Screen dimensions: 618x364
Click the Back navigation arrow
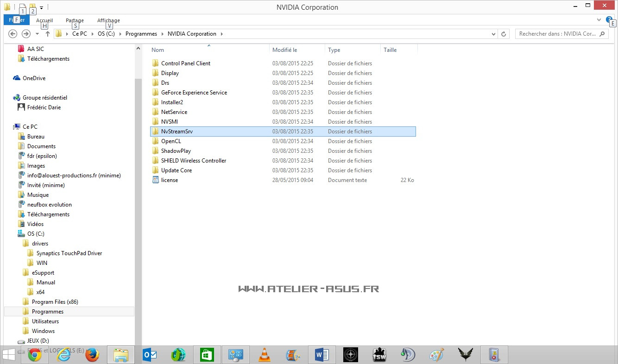pos(13,34)
